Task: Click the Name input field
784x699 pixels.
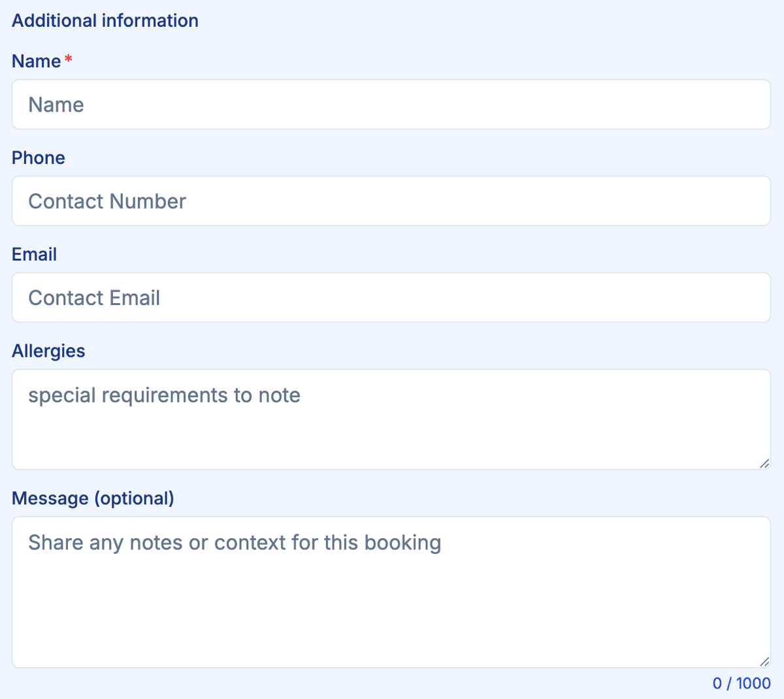Action: 391,105
